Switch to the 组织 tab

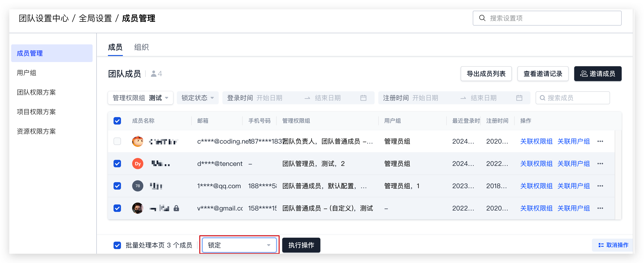click(141, 47)
